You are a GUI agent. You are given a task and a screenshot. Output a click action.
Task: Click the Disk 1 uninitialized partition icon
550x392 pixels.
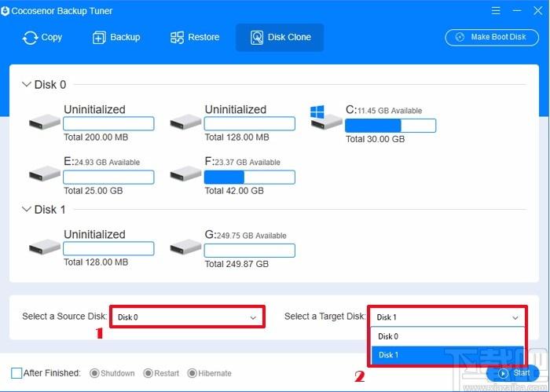pos(45,247)
